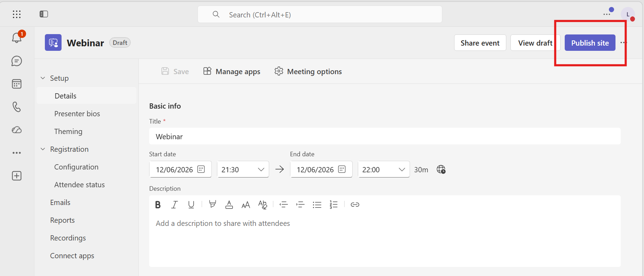Open the Presenter bios page

77,114
